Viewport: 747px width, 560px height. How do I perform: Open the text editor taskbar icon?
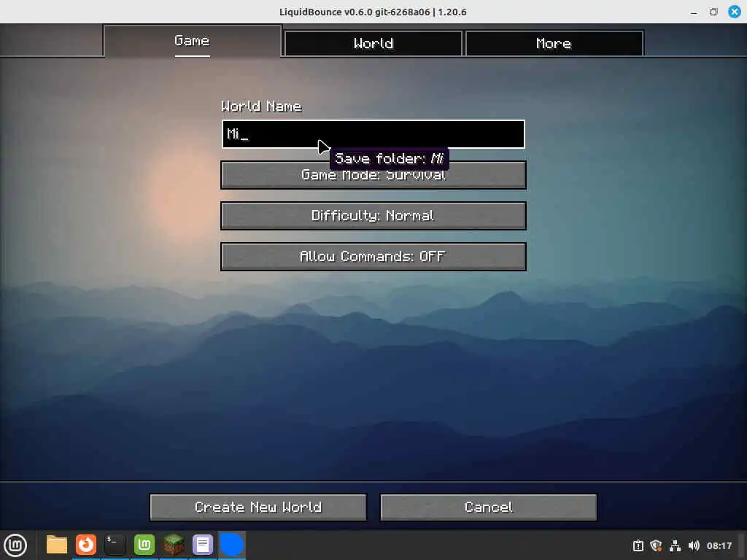(203, 545)
